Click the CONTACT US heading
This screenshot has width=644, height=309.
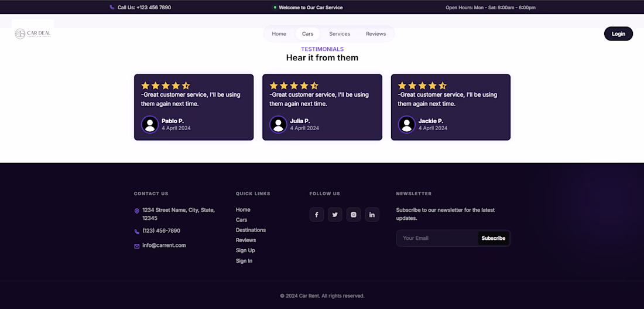coord(150,194)
